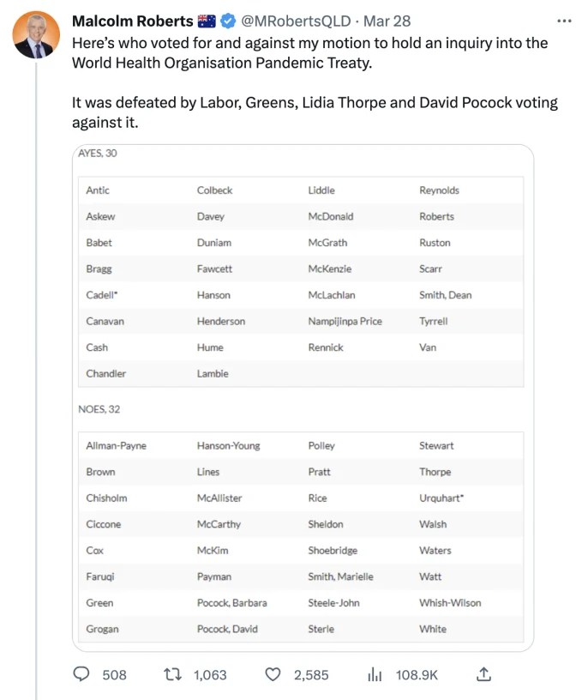Click the 2,585 likes count
588x700 pixels.
311,675
